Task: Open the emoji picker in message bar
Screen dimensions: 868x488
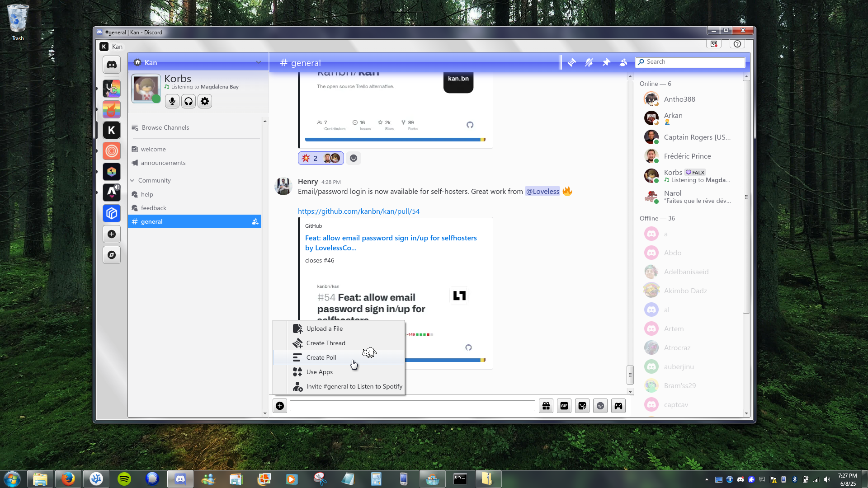Action: tap(600, 406)
